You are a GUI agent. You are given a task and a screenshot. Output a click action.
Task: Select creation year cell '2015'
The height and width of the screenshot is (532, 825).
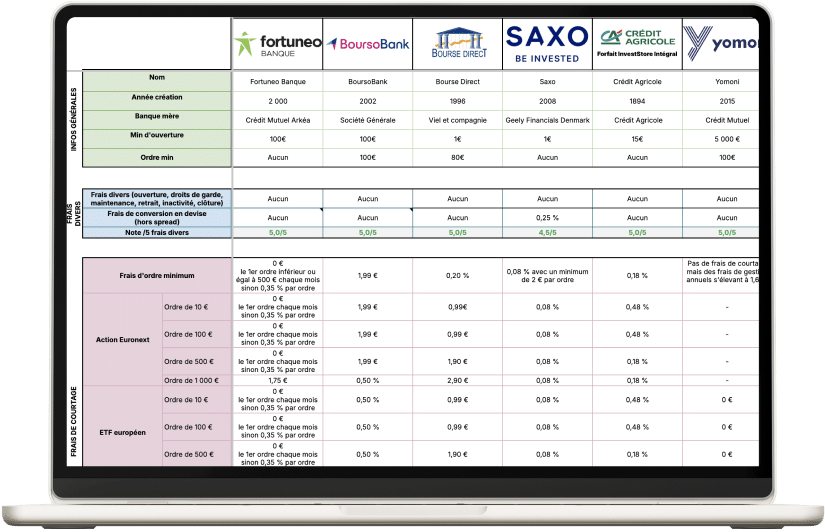721,101
